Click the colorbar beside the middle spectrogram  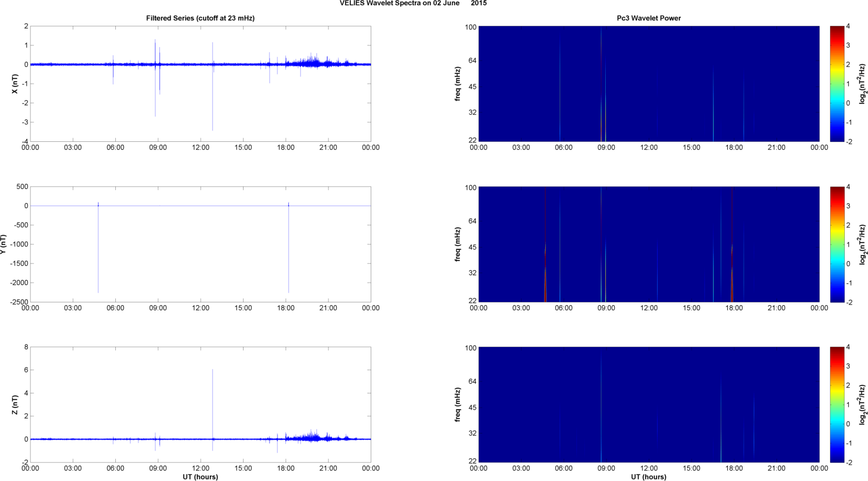(x=836, y=244)
